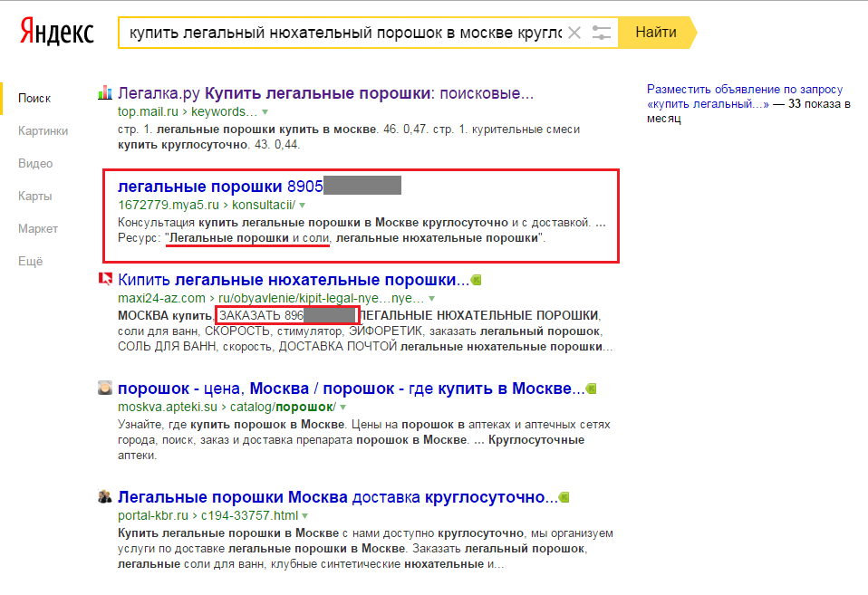Screen dimensions: 868x595
Task: Open the Маркет tab
Action: (x=38, y=229)
